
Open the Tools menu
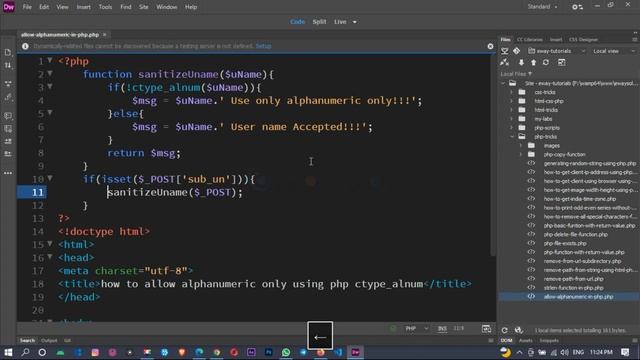(105, 7)
